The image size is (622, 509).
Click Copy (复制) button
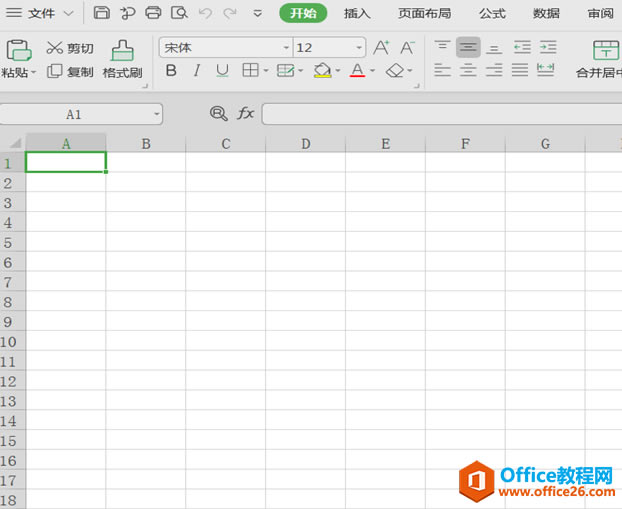tap(70, 72)
